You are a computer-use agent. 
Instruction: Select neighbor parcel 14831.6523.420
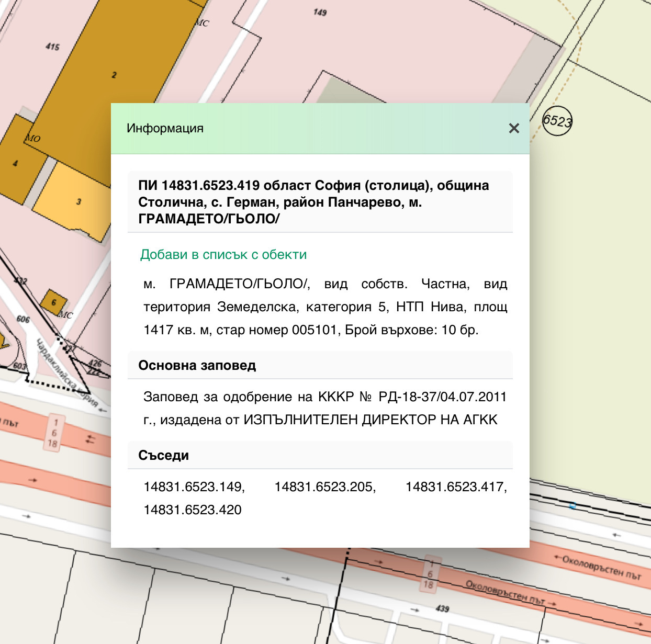coord(193,510)
